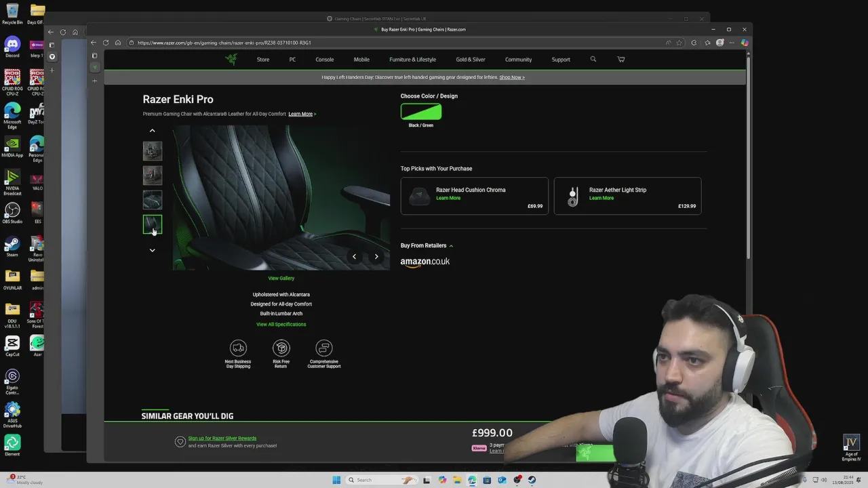This screenshot has height=488, width=868.
Task: Open the Next Business Day Shipping icon
Action: pyautogui.click(x=238, y=348)
